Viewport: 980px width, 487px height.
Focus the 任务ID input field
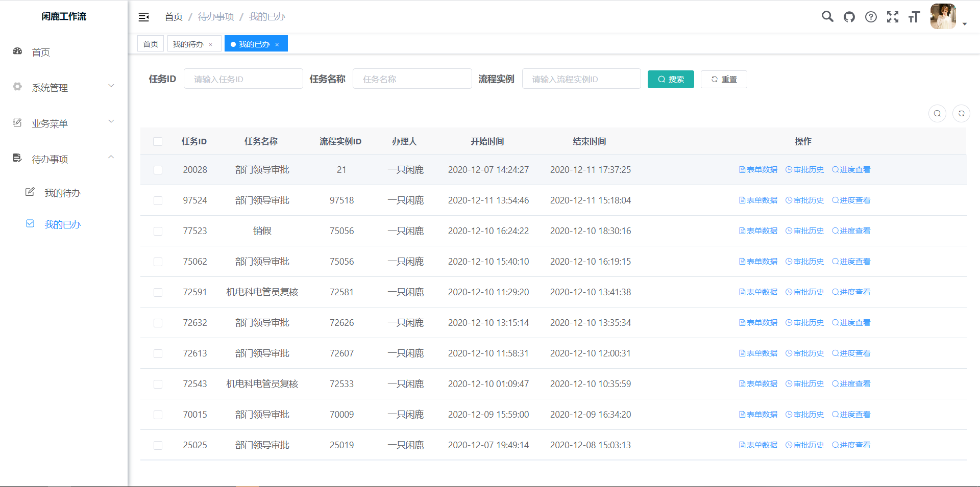click(243, 79)
